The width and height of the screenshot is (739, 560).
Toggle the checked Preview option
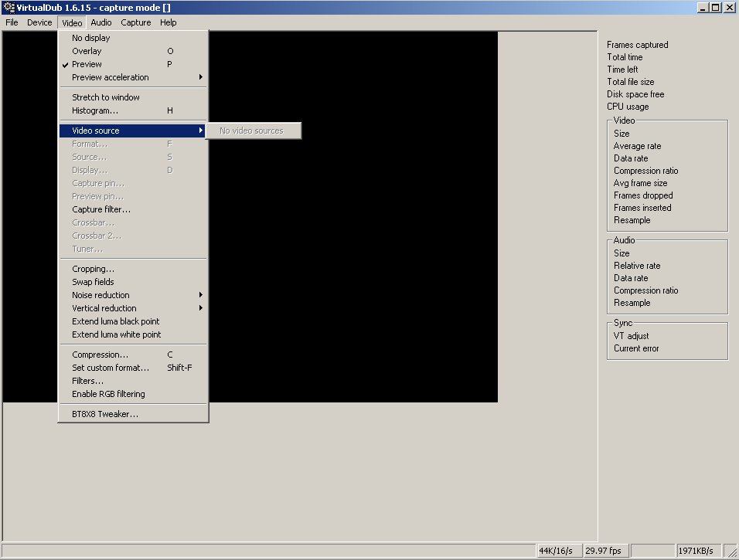134,64
